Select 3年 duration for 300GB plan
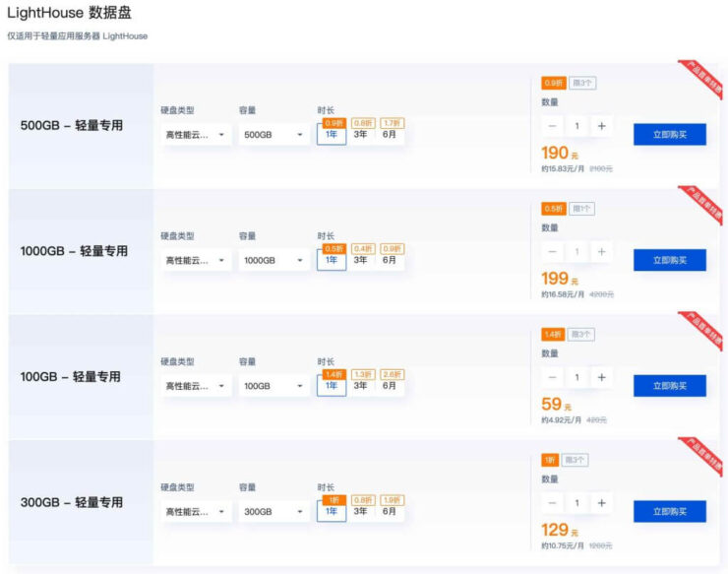This screenshot has height=574, width=728. pos(360,511)
